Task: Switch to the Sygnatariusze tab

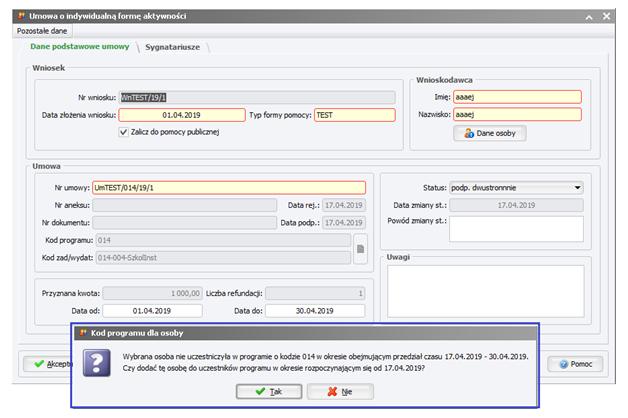Action: pyautogui.click(x=172, y=47)
